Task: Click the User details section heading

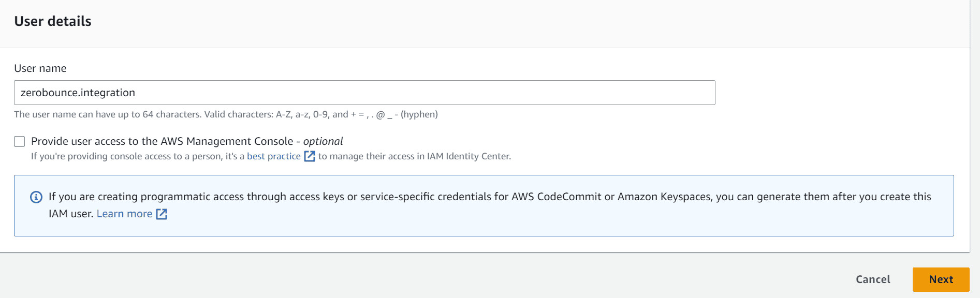Action: coord(53,21)
